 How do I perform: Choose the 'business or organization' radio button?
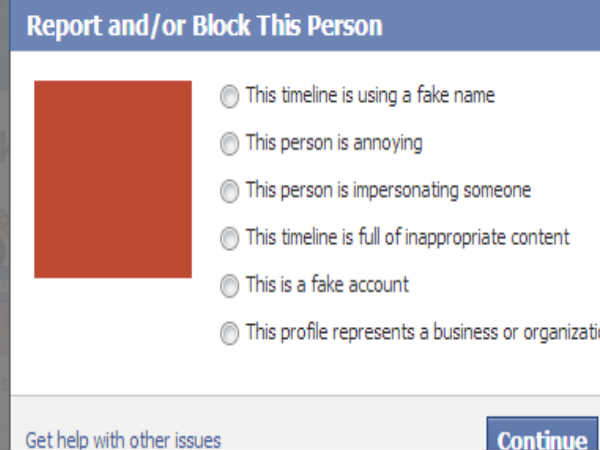pos(230,332)
